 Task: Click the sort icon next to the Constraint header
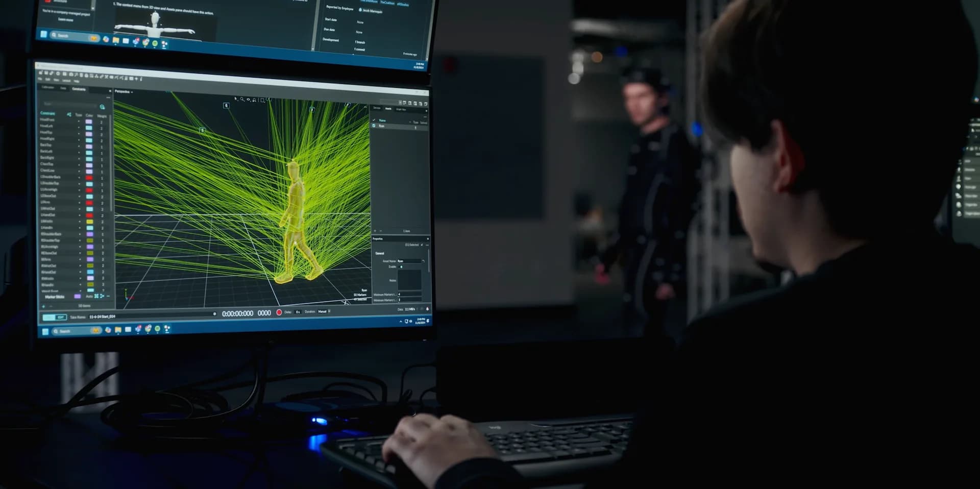69,114
